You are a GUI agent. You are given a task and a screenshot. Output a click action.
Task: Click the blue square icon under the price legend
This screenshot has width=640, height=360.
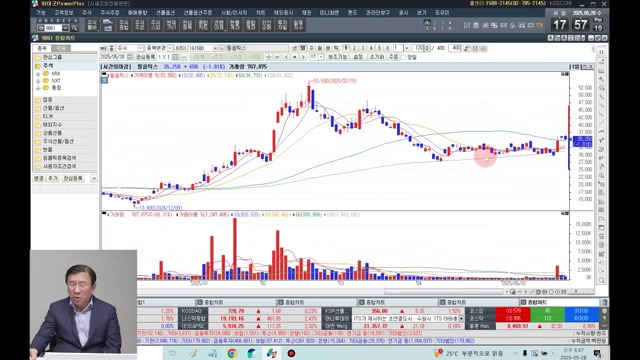click(x=104, y=80)
